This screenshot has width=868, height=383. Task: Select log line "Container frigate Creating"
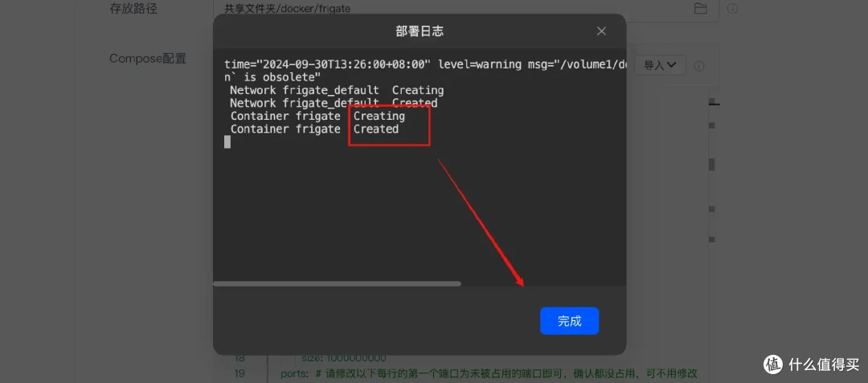click(x=317, y=117)
